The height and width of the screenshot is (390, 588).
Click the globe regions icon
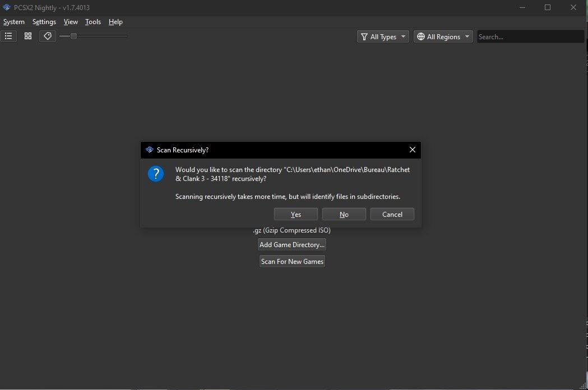coord(421,37)
